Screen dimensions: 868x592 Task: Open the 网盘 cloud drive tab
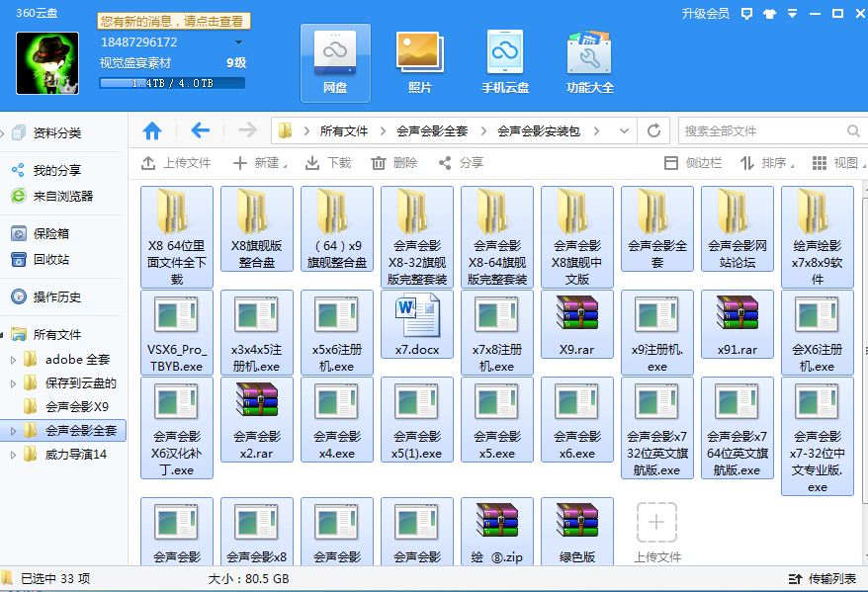(x=335, y=62)
